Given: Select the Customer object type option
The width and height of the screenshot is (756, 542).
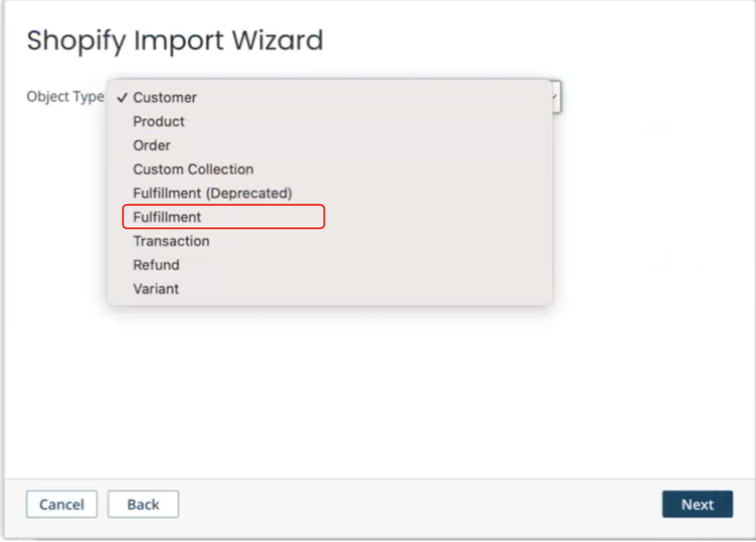Looking at the screenshot, I should tap(330, 97).
